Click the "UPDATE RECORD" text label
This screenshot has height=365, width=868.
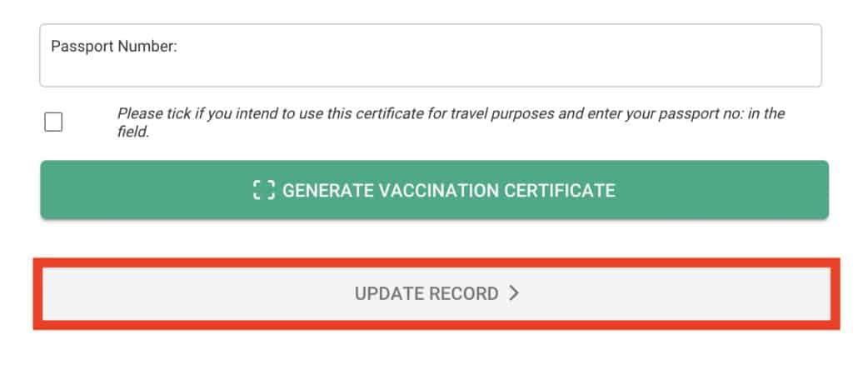427,294
